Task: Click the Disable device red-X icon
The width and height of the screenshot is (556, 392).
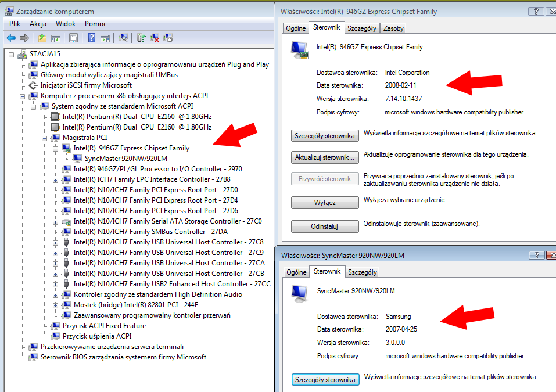Action: [155, 38]
